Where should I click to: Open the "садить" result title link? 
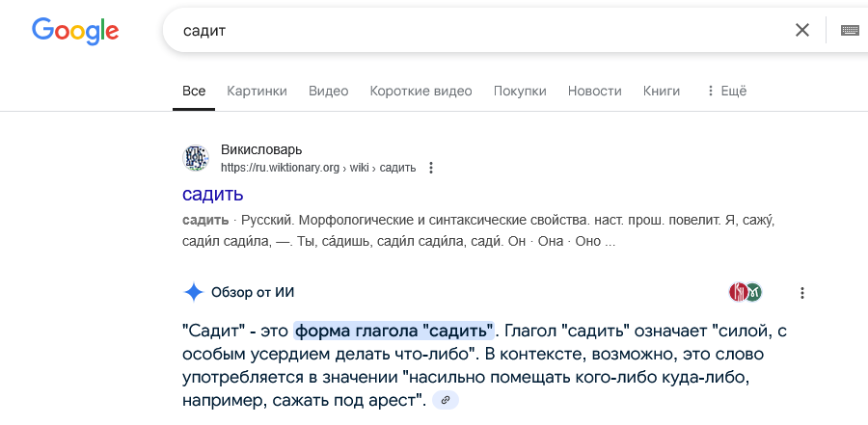coord(212,195)
